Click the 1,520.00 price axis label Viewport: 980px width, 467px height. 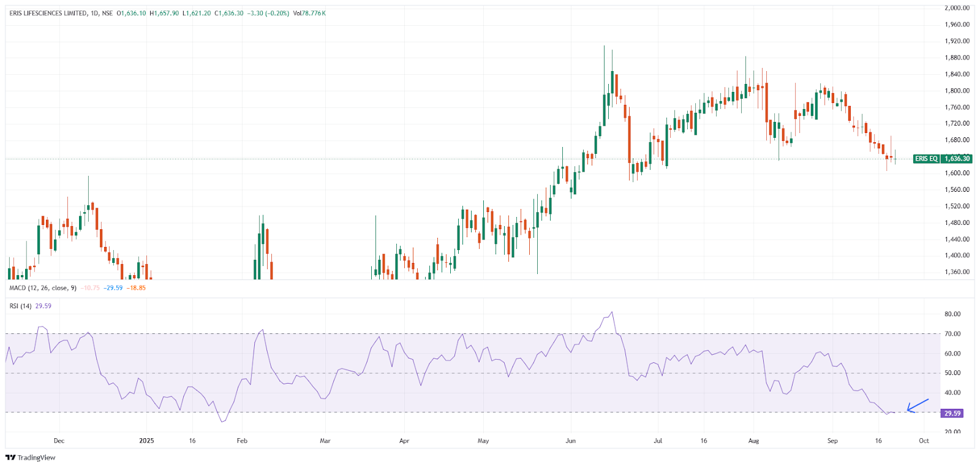(957, 206)
